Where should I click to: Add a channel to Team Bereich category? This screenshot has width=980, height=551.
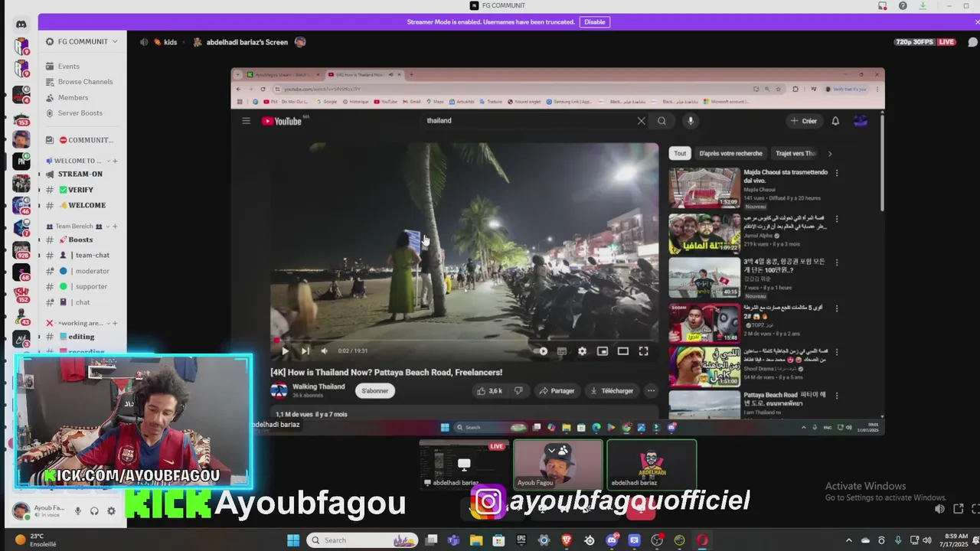click(x=115, y=226)
